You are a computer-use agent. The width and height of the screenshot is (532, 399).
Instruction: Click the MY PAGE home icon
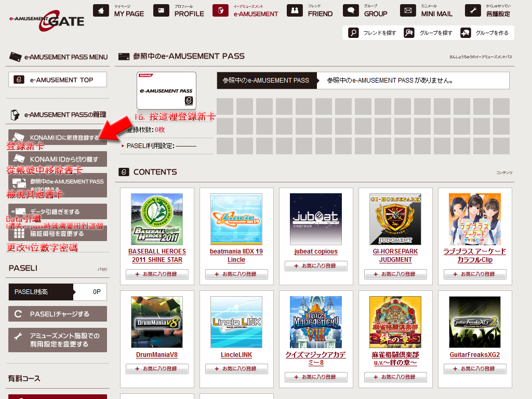tap(101, 10)
